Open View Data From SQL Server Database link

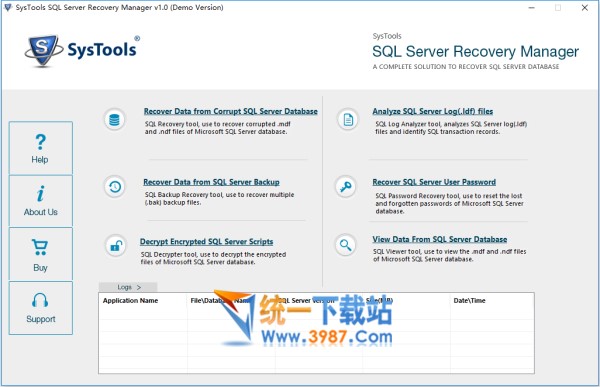pyautogui.click(x=440, y=239)
